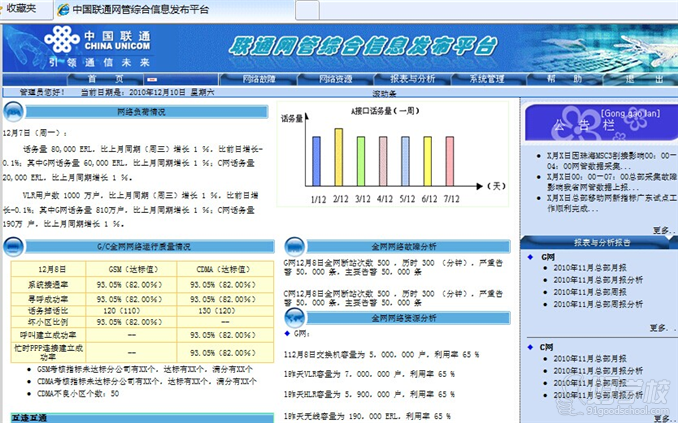Click the 网络负荷情况 section header

point(147,112)
